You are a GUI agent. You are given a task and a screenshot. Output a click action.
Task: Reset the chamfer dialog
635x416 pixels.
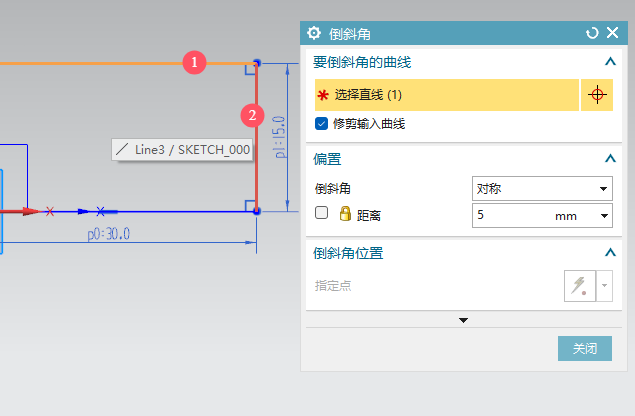tap(592, 33)
